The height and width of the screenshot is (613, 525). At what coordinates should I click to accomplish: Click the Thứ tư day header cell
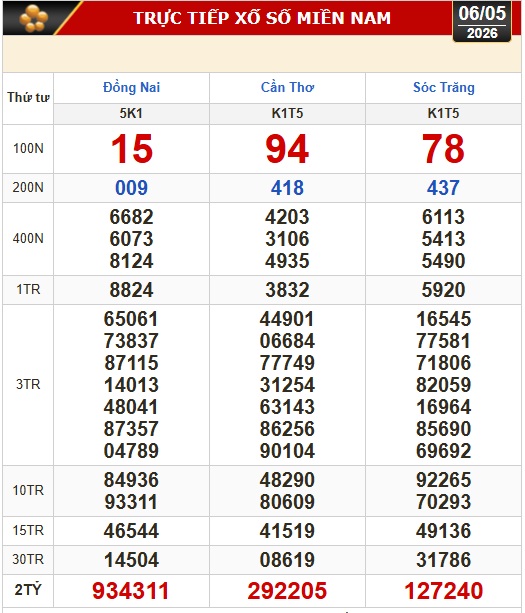28,97
